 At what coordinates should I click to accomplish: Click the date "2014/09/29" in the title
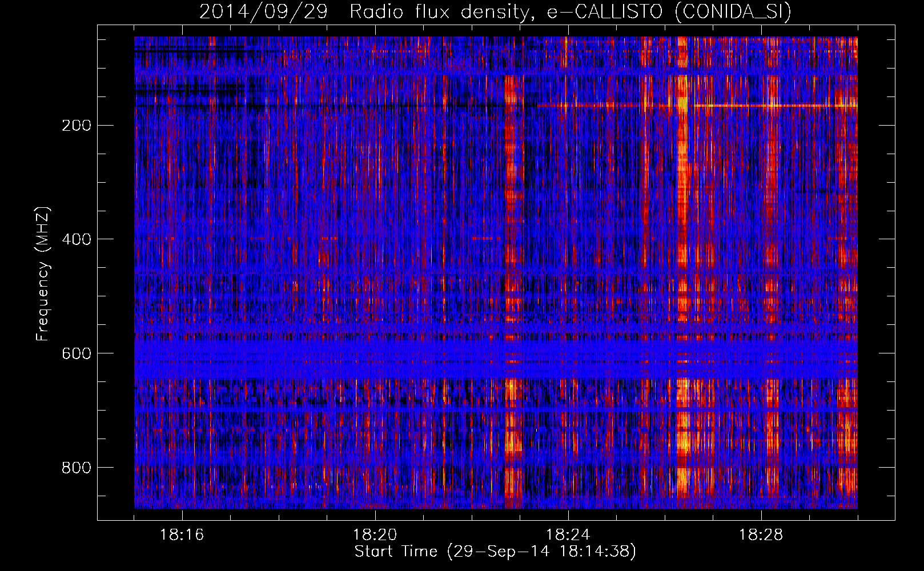pyautogui.click(x=263, y=11)
